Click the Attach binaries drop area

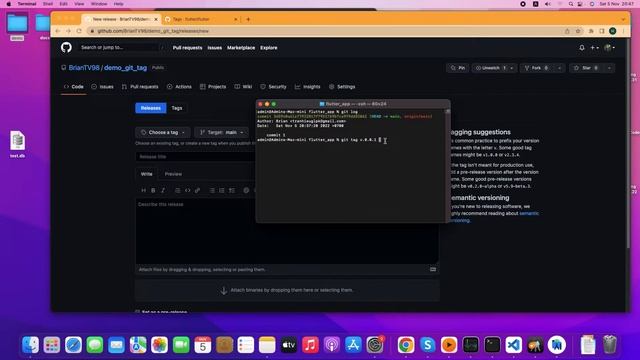click(287, 290)
